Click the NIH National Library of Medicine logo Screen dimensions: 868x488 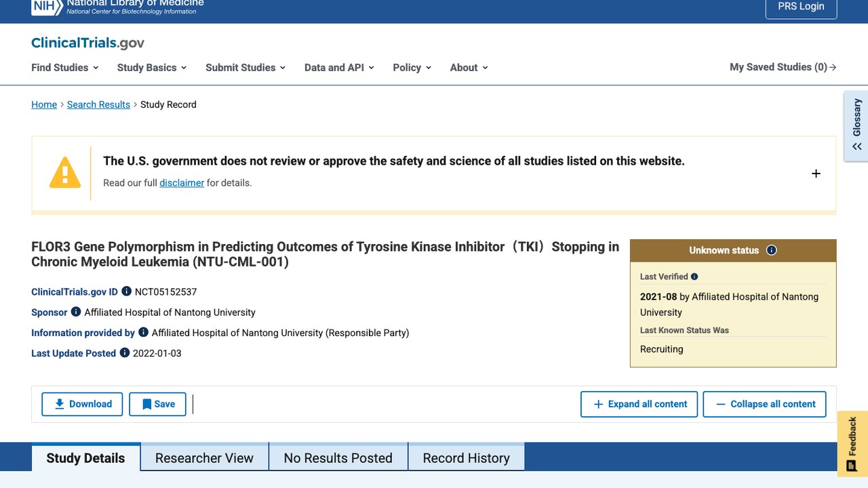(117, 7)
